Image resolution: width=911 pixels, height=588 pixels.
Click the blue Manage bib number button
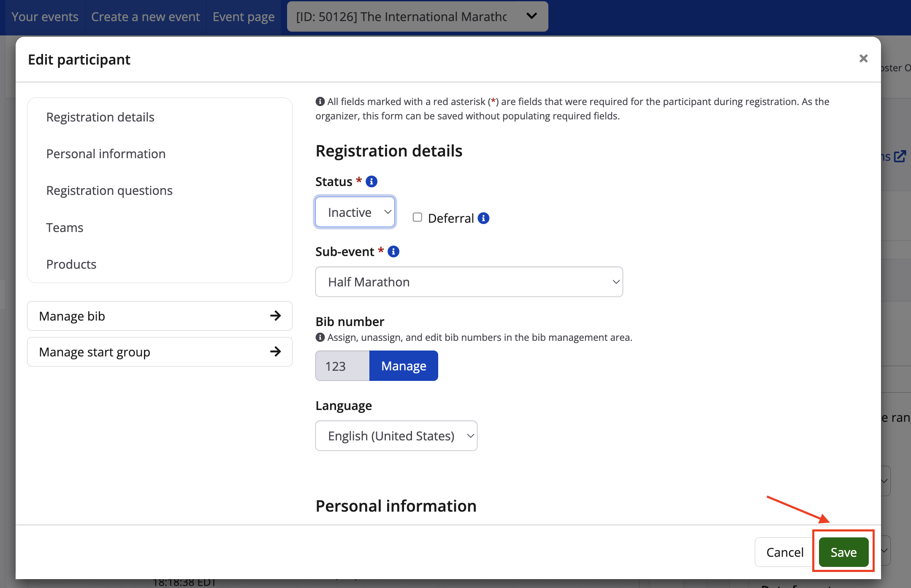[403, 366]
